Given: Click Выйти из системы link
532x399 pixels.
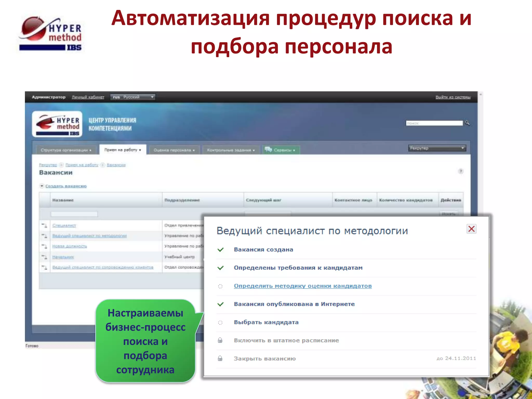Looking at the screenshot, I should 453,97.
